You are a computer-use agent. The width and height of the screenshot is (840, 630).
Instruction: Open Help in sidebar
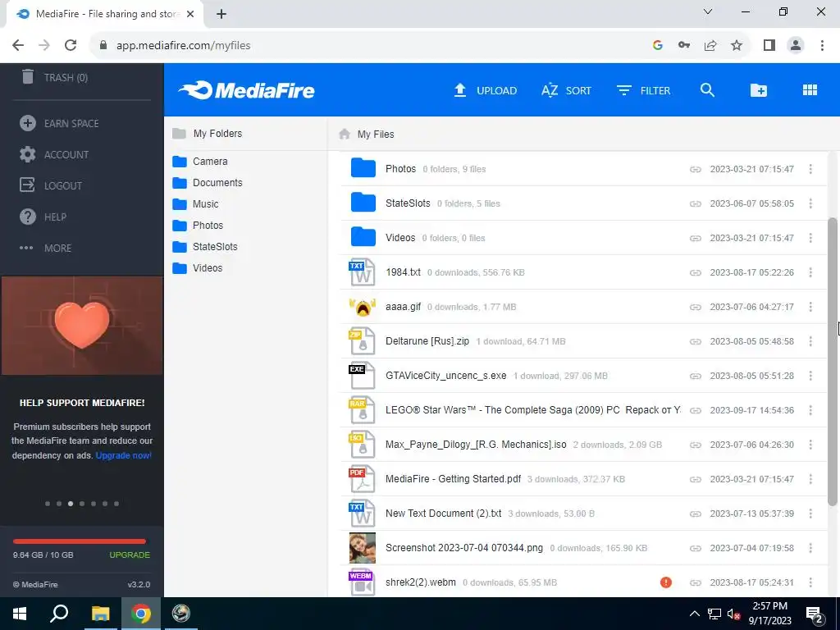(43, 217)
